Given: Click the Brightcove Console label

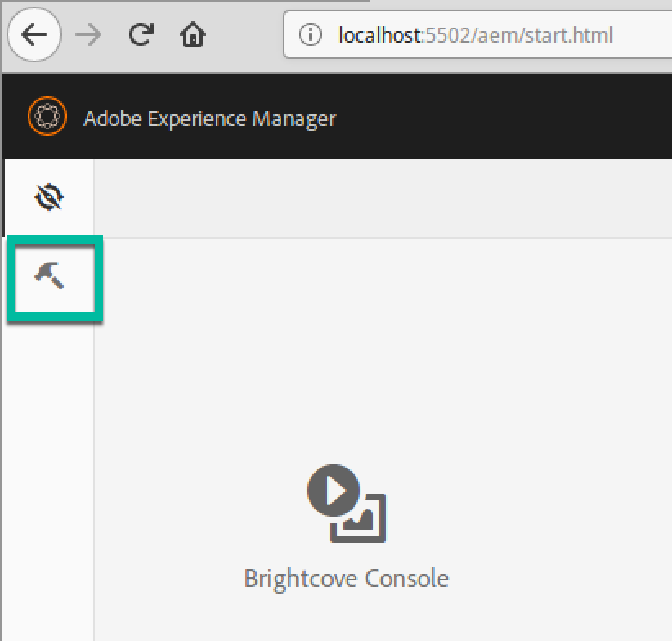Looking at the screenshot, I should pos(347,579).
